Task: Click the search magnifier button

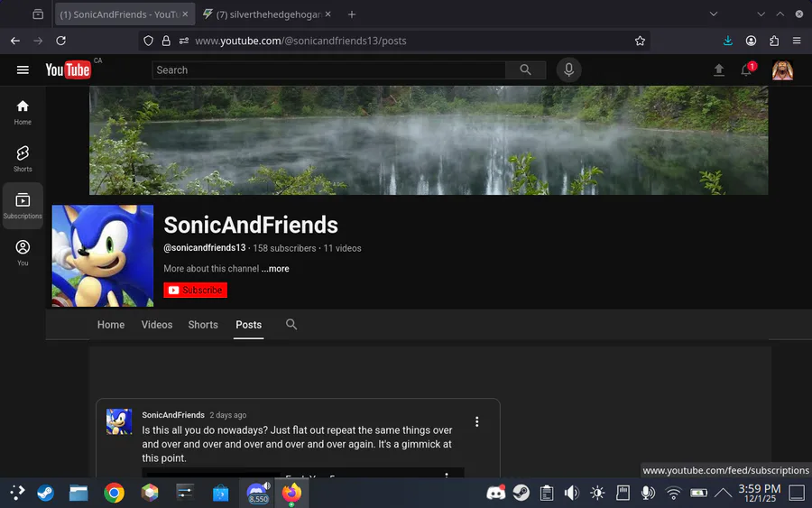Action: click(x=525, y=69)
